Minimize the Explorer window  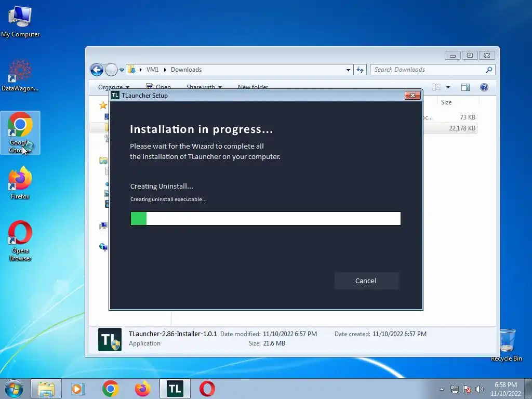pos(453,55)
